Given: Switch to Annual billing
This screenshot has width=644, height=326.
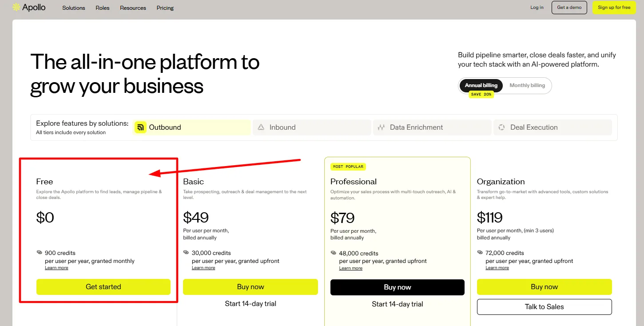Looking at the screenshot, I should click(481, 86).
